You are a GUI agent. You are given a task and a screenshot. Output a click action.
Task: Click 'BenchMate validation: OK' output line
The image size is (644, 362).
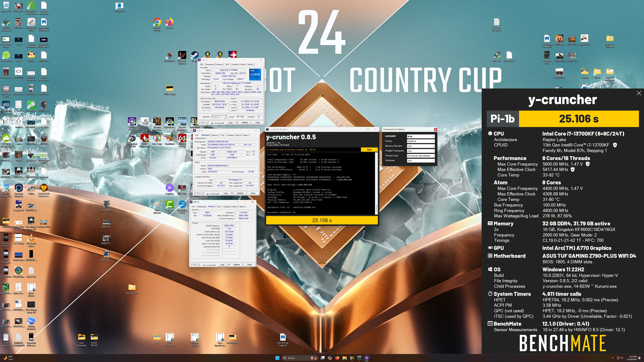click(281, 212)
